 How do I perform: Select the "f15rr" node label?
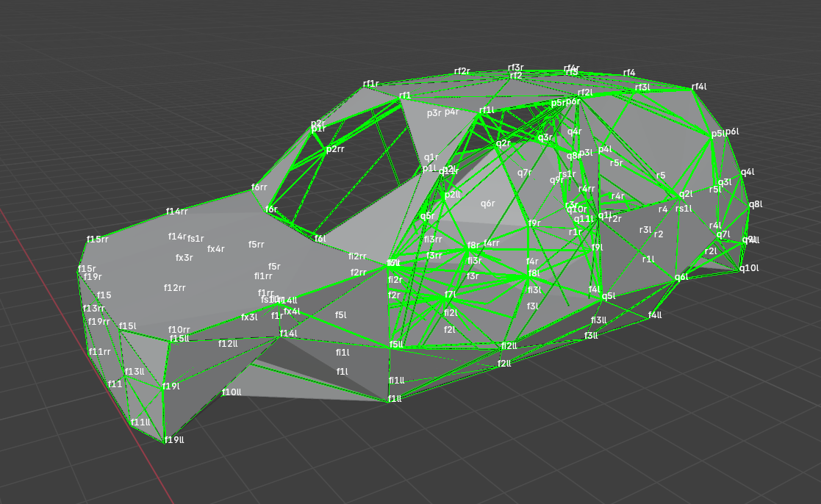pyautogui.click(x=98, y=240)
